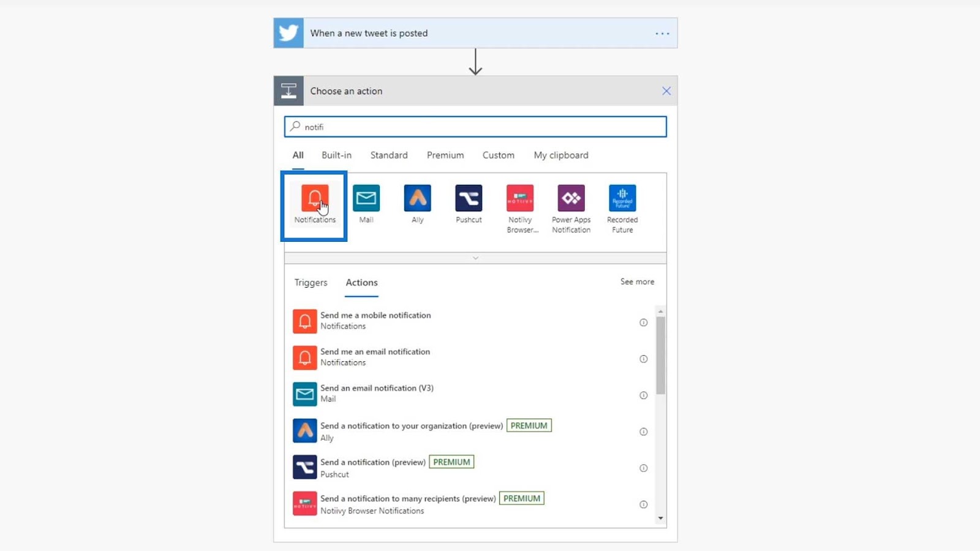The image size is (980, 551).
Task: Close the Choose an action panel
Action: (x=666, y=91)
